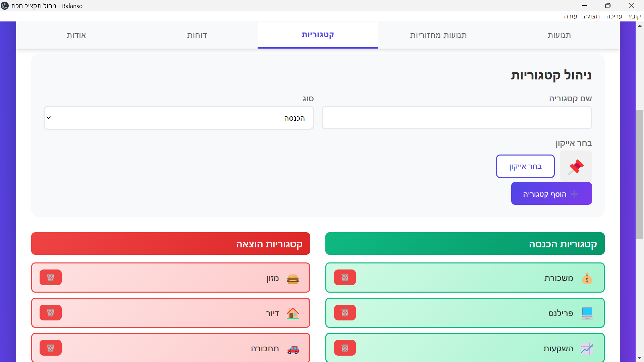644x362 pixels.
Task: Open the עזרה menu
Action: tap(570, 16)
